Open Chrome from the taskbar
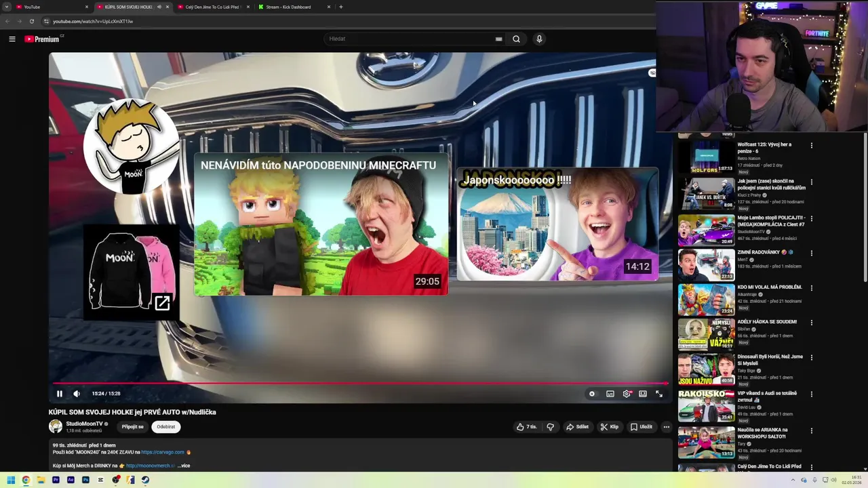868x488 pixels. tap(26, 480)
